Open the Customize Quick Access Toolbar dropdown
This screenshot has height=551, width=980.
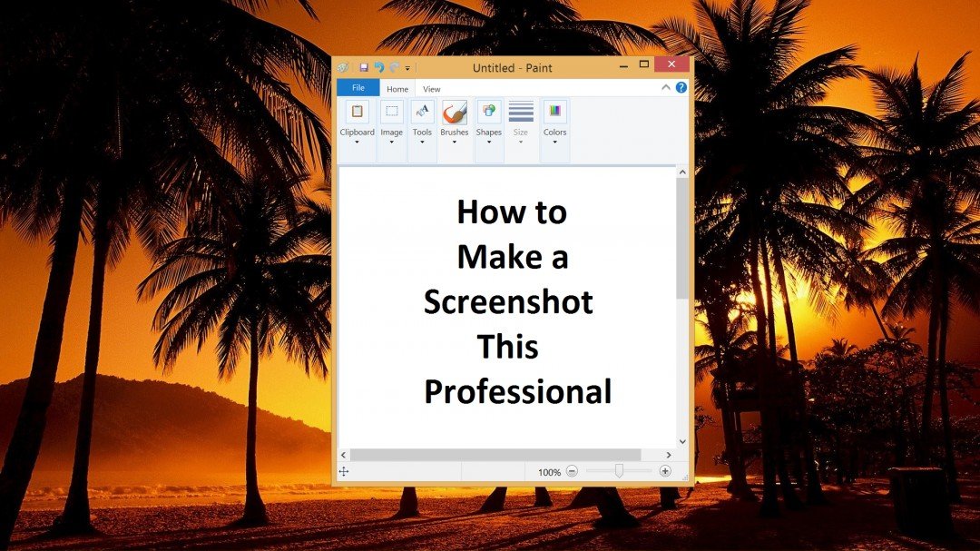coord(407,69)
